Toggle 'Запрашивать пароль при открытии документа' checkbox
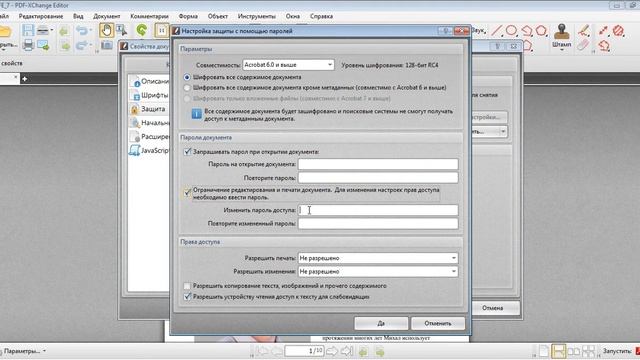This screenshot has width=640, height=360. tap(187, 152)
